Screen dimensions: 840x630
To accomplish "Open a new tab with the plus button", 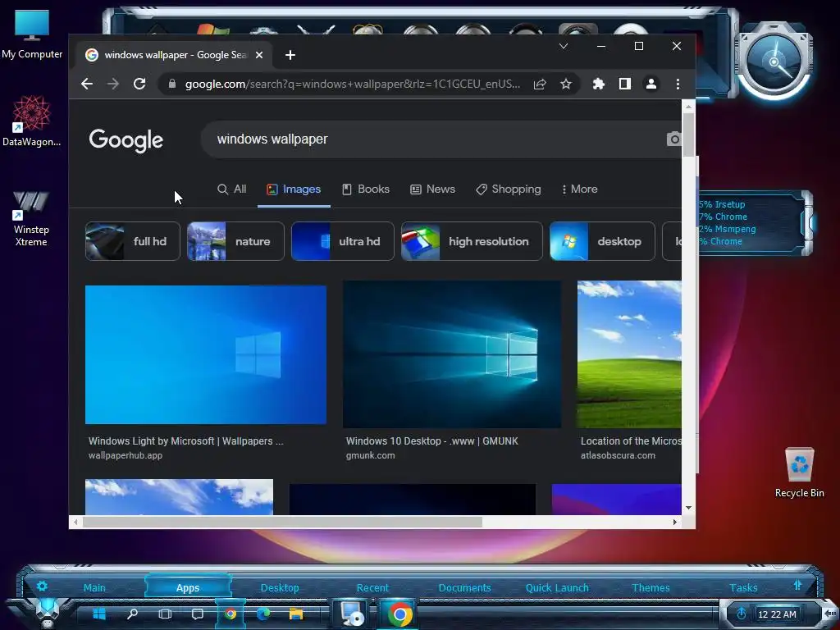I will (290, 55).
